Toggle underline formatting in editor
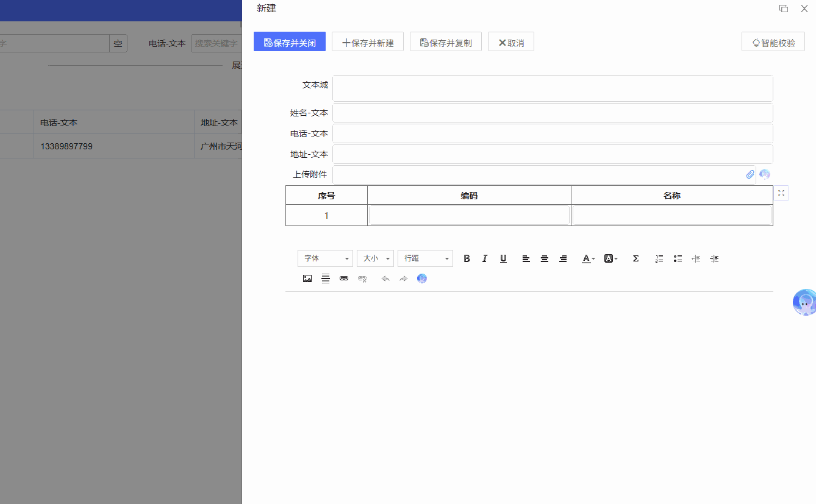The image size is (816, 504). click(x=503, y=258)
